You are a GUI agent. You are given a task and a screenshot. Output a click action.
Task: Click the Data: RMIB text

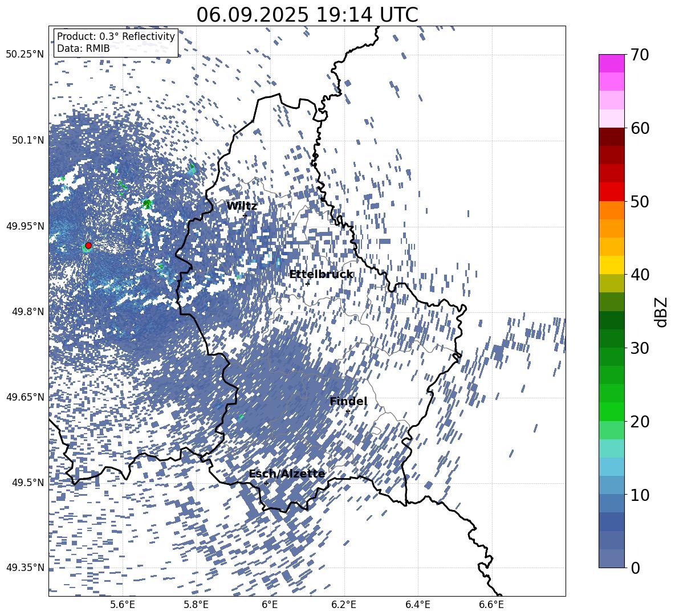(83, 48)
